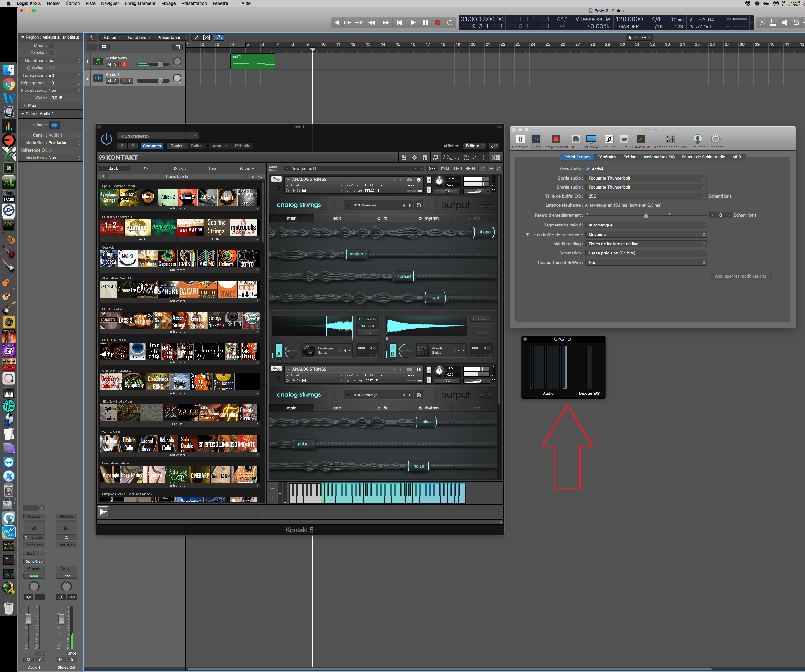This screenshot has width=805, height=672.
Task: Open the Mixage menu
Action: [x=168, y=3]
